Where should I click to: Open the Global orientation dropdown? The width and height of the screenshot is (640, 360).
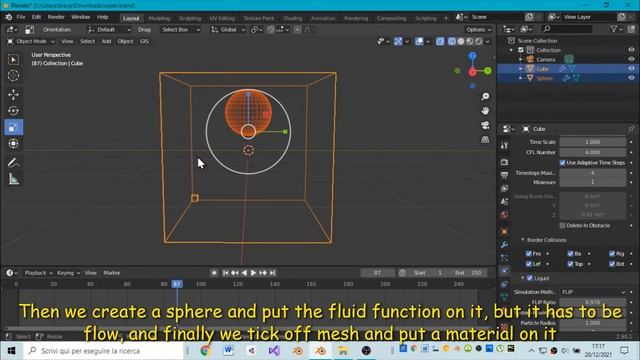pos(228,29)
